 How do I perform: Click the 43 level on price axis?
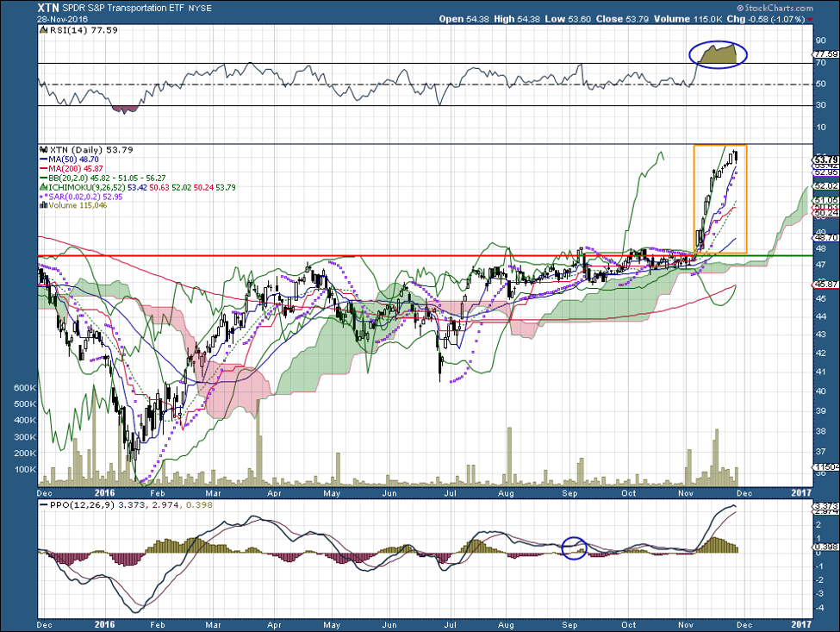(x=820, y=334)
